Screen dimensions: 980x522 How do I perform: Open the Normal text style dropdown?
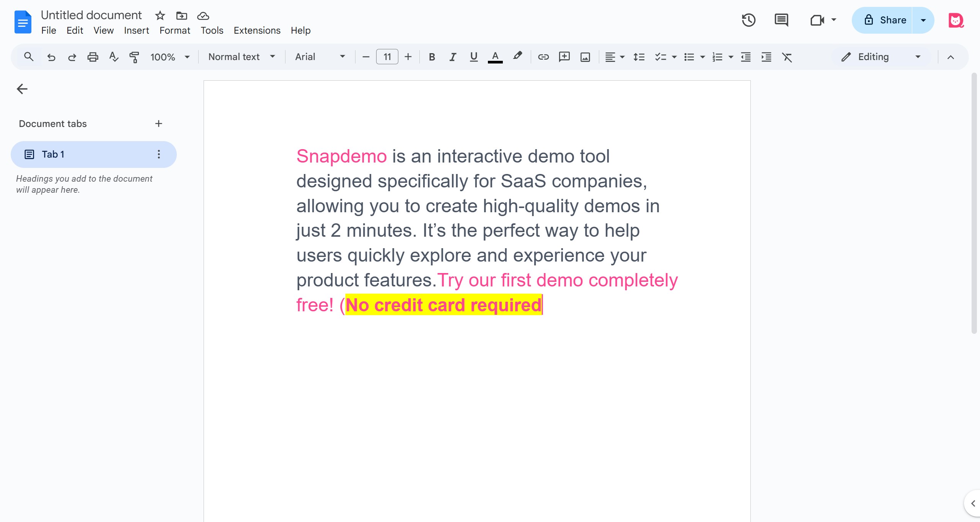(242, 57)
